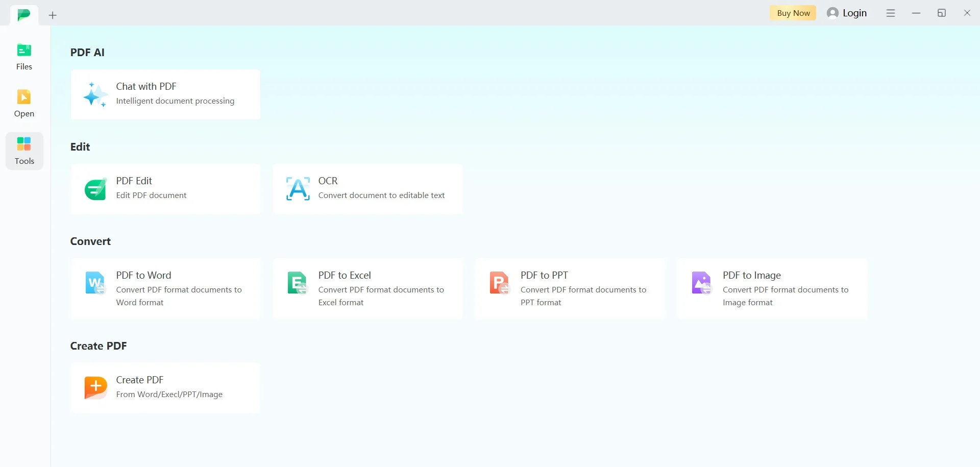Launch OCR tool title

coord(328,181)
